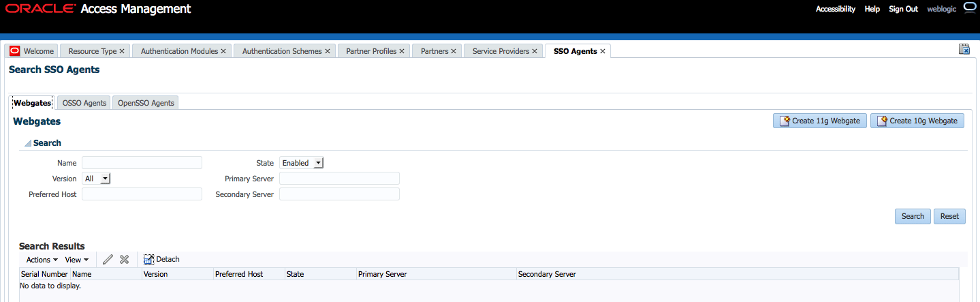Select the Webgates sub-tab
Screen dimensions: 980x302
[32, 103]
